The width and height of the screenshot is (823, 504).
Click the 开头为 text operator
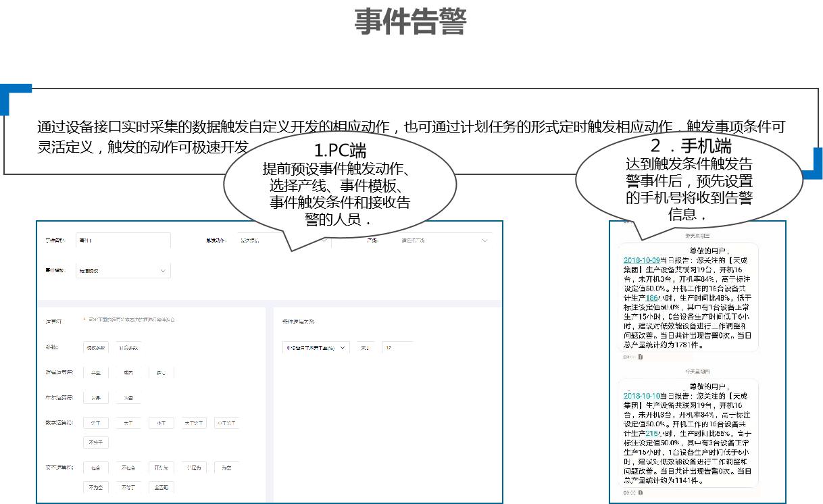click(161, 468)
